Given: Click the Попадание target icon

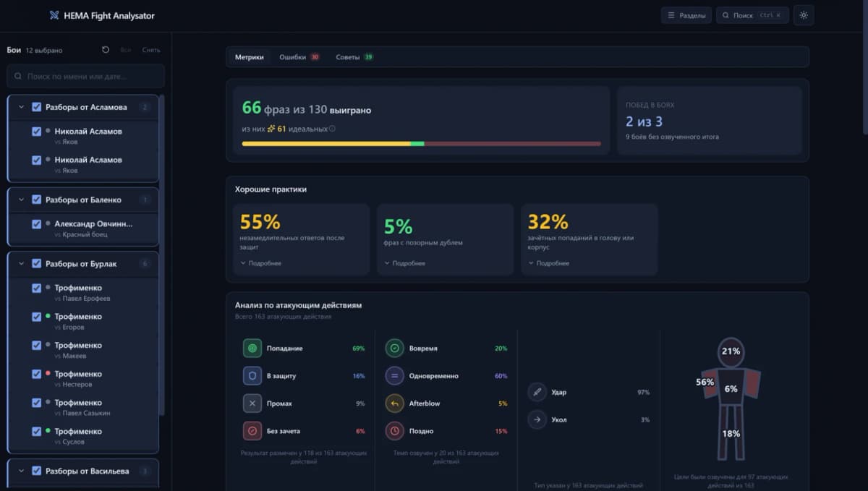Looking at the screenshot, I should pos(252,348).
